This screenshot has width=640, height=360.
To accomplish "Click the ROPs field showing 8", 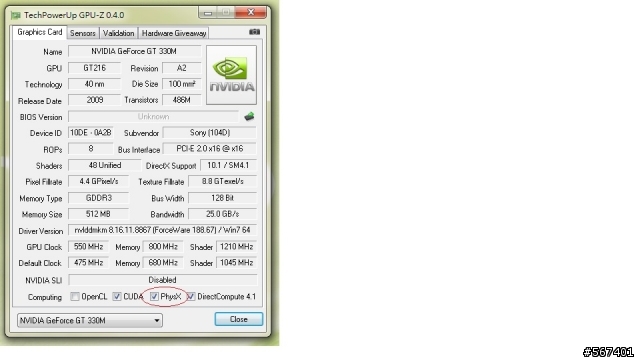I will pyautogui.click(x=91, y=149).
